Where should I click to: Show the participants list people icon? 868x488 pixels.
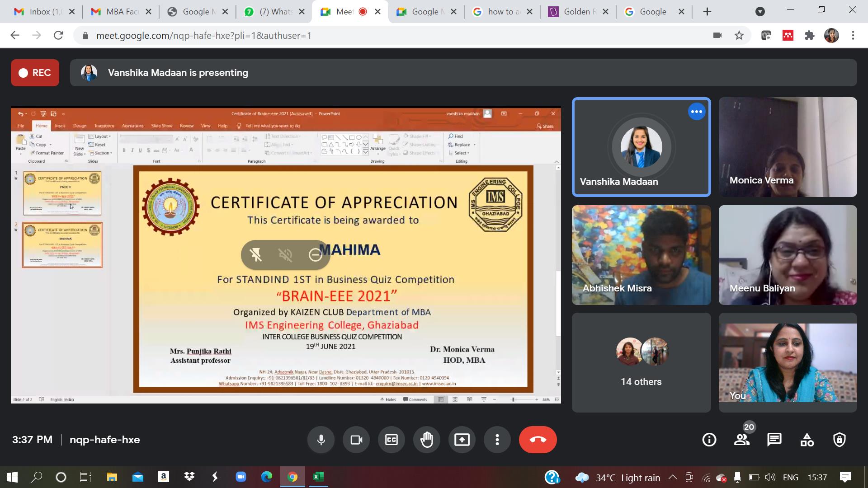click(742, 440)
